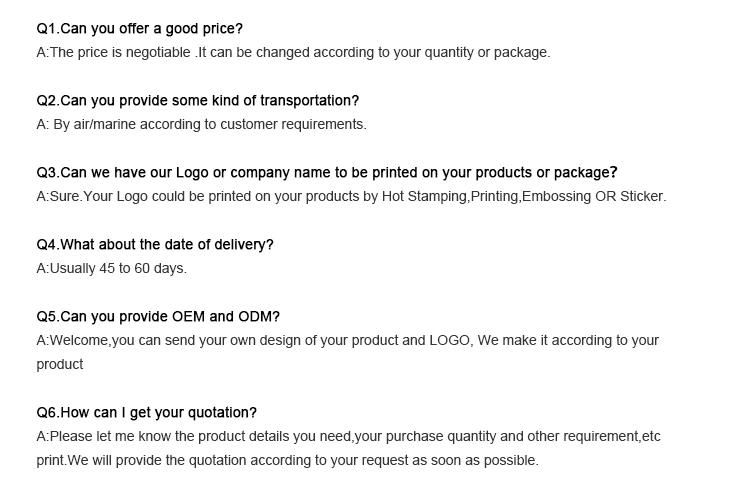The height and width of the screenshot is (492, 750).
Task: Select the air/marine shipping answer text
Action: (x=201, y=124)
